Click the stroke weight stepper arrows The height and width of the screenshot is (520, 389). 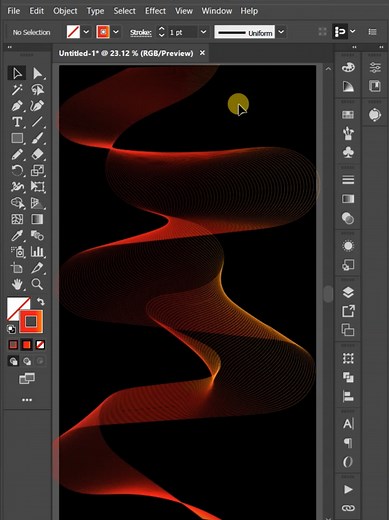(x=161, y=32)
